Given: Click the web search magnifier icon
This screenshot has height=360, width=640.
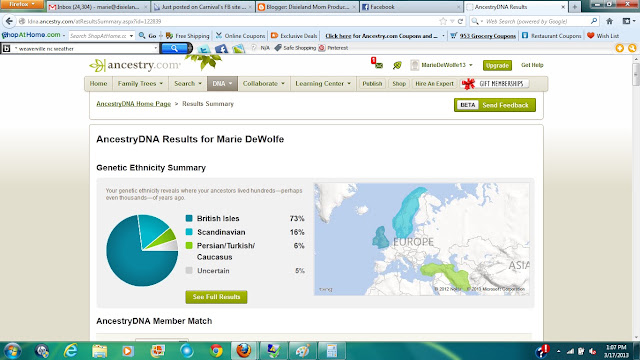Looking at the screenshot, I should click(x=594, y=21).
